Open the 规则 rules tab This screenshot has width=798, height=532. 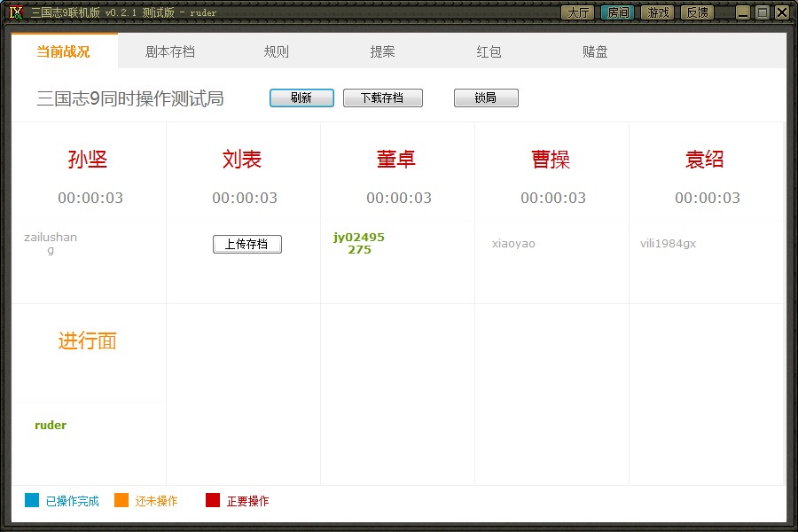[x=277, y=51]
